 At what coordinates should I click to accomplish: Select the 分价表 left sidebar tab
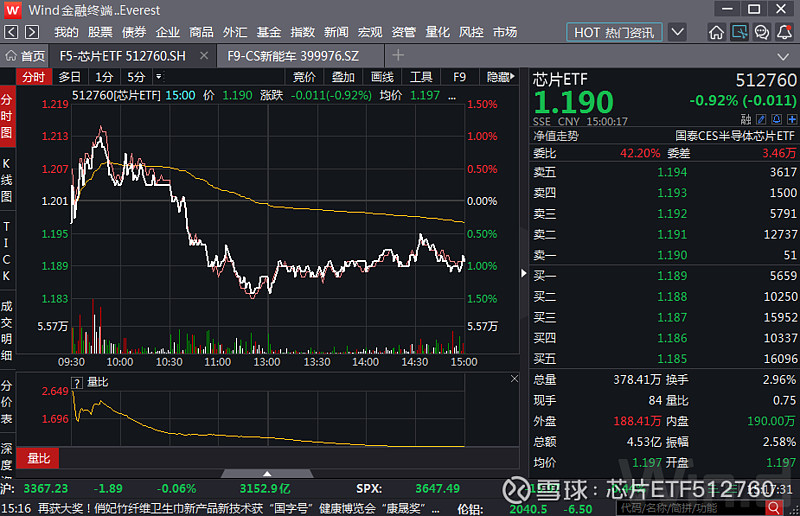[7, 403]
